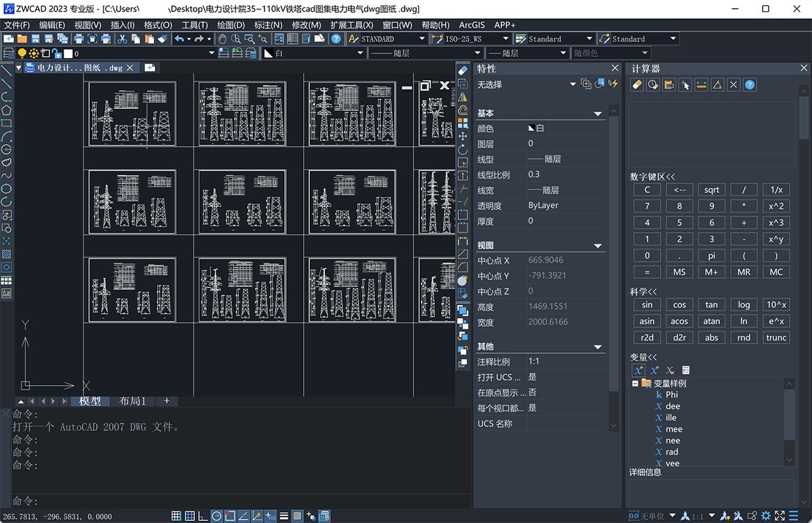This screenshot has height=523, width=812.
Task: Open the calculator Help (question mark) icon
Action: [750, 85]
